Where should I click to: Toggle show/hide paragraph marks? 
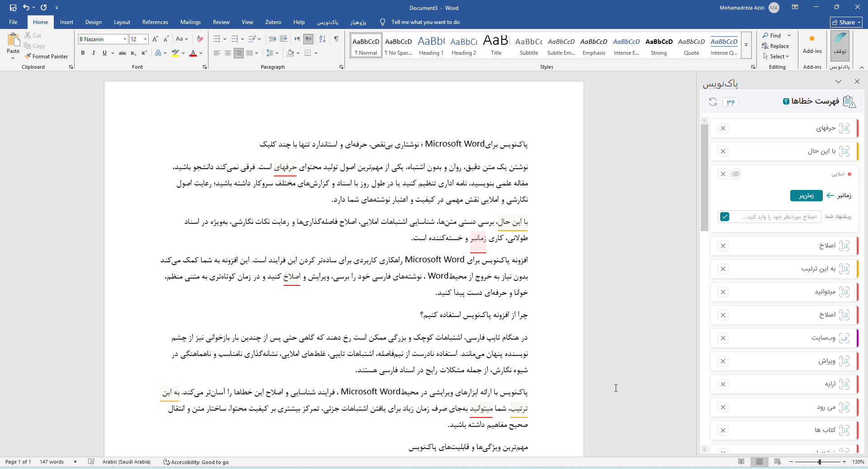[x=336, y=39]
